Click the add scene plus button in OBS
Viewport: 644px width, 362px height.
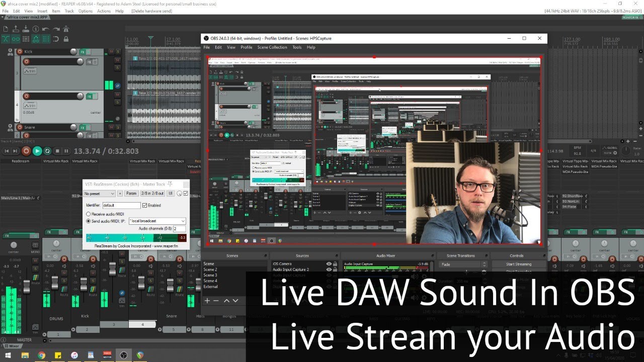tap(207, 300)
